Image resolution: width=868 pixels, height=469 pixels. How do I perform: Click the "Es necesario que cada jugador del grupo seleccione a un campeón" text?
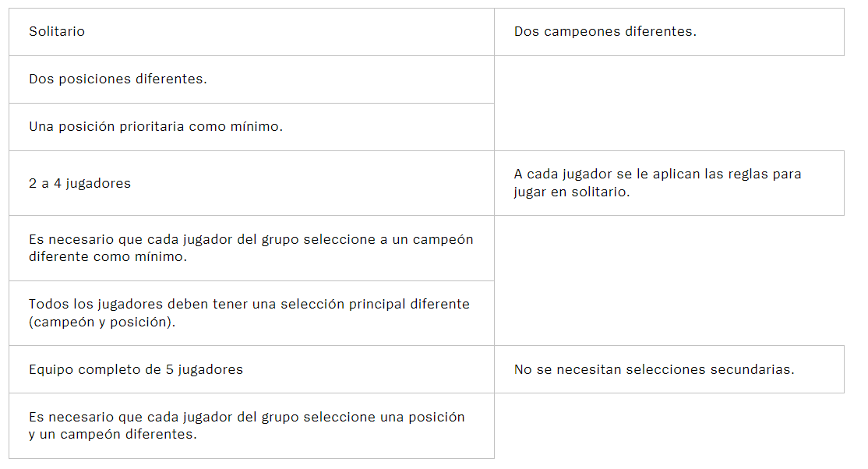click(251, 239)
